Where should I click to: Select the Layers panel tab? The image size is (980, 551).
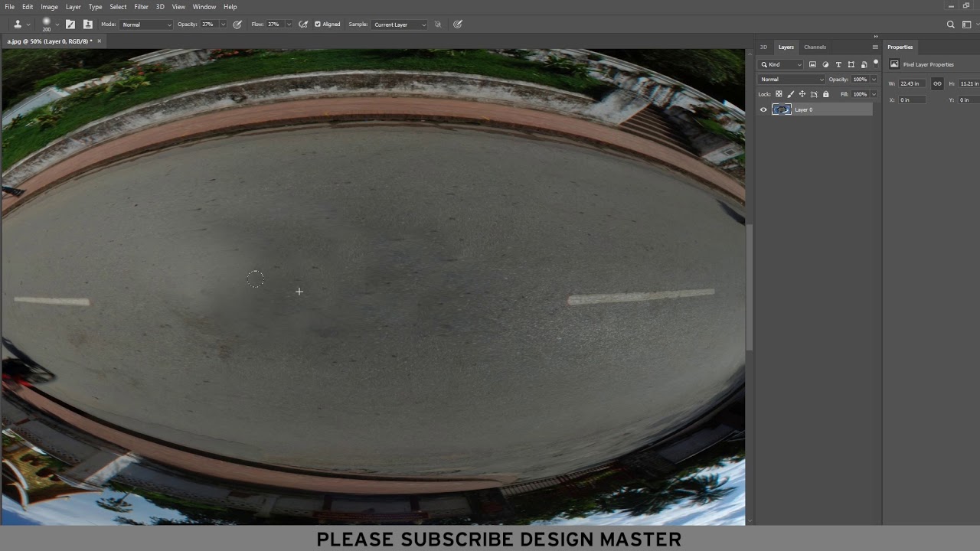pos(786,47)
